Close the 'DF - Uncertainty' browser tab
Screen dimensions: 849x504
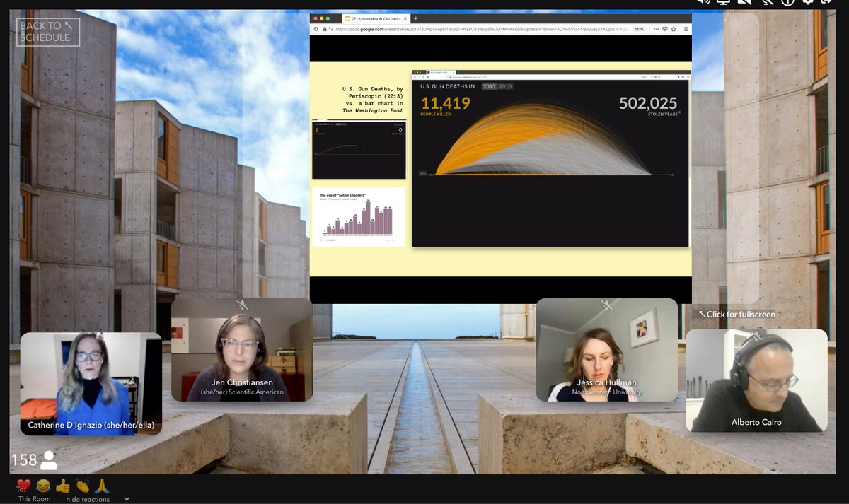point(405,18)
